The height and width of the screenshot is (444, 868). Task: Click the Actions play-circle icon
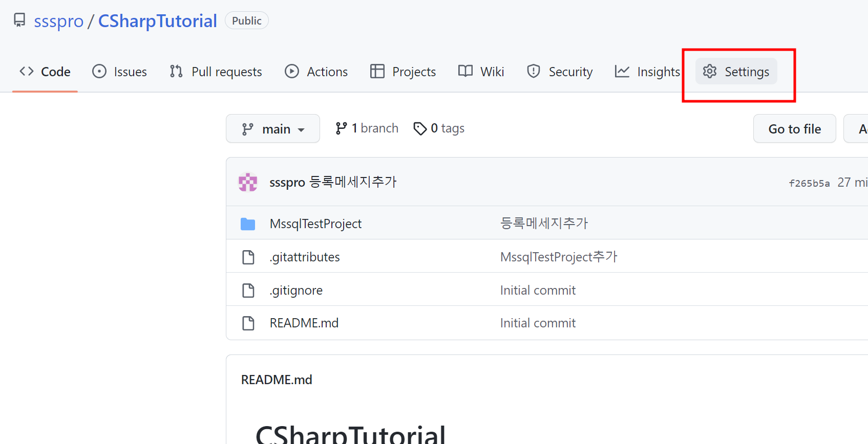tap(292, 71)
